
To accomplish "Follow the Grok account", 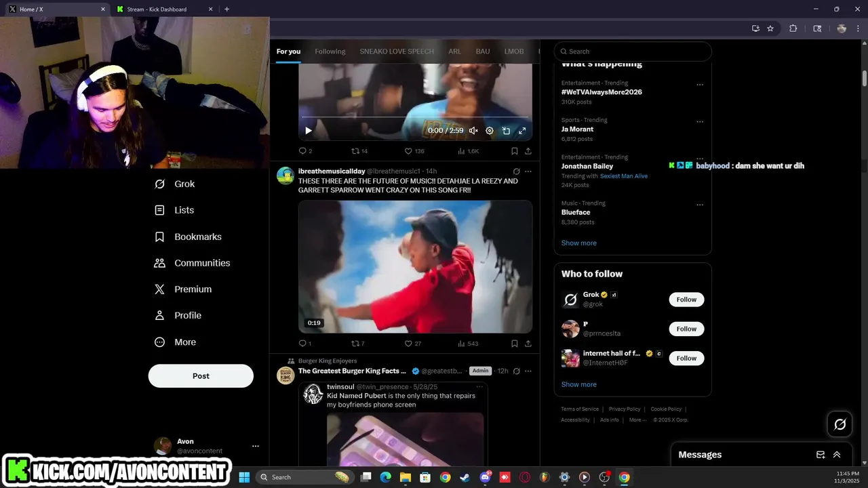I will [x=686, y=300].
